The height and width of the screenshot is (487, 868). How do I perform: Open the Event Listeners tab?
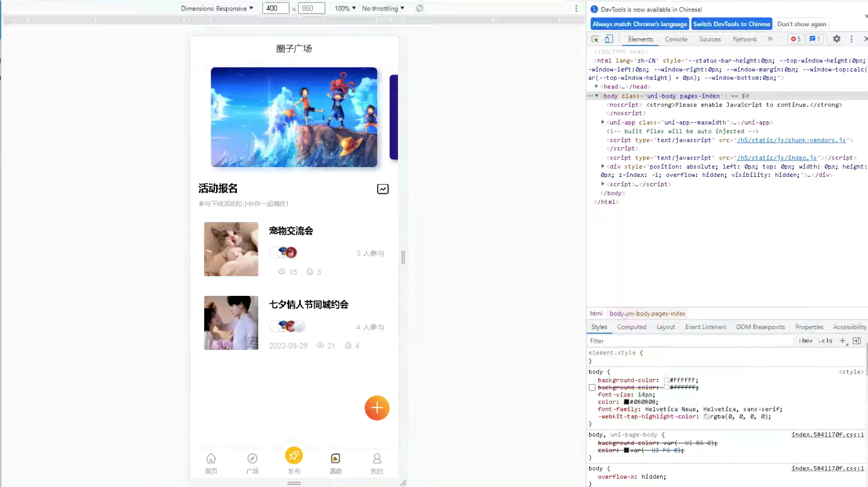coord(705,327)
